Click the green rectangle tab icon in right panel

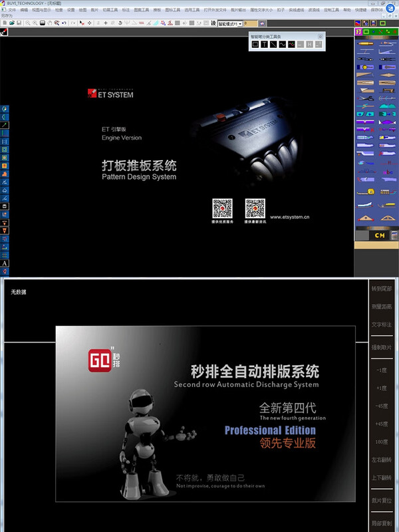[x=366, y=31]
